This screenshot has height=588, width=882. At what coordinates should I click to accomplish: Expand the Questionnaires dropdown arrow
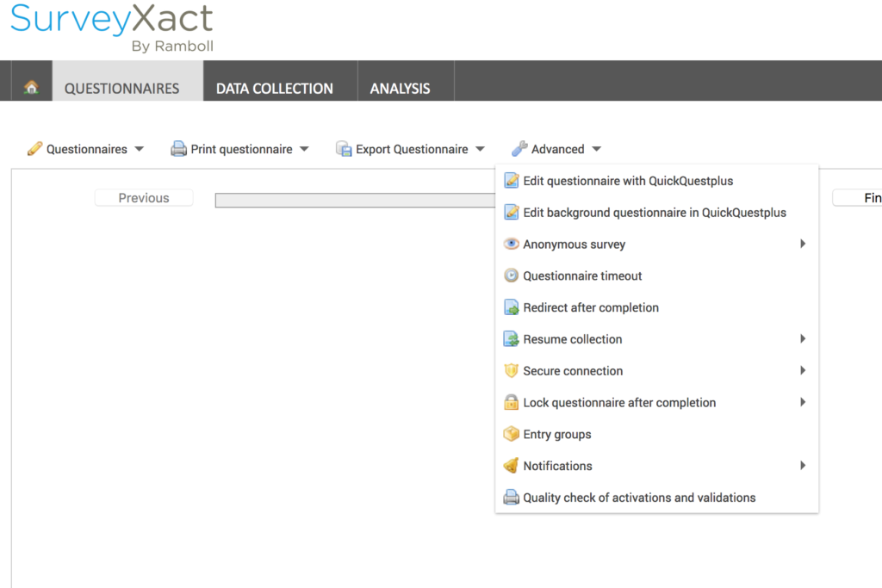coord(139,149)
